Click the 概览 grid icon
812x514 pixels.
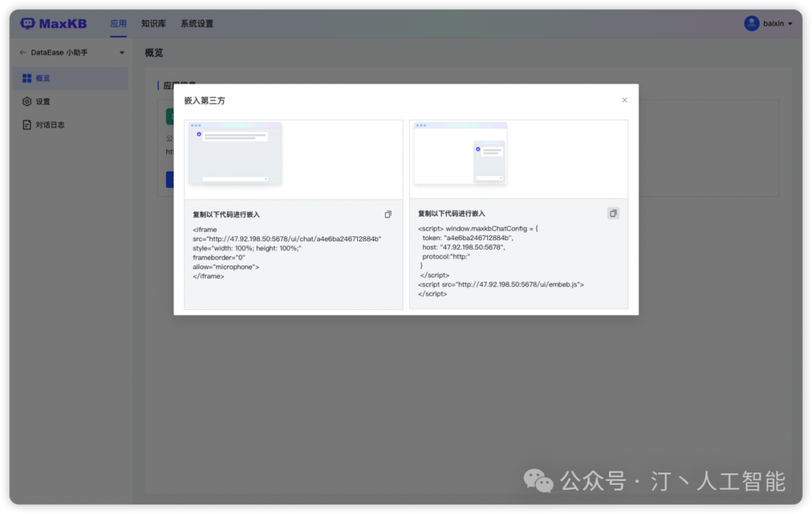coord(27,78)
